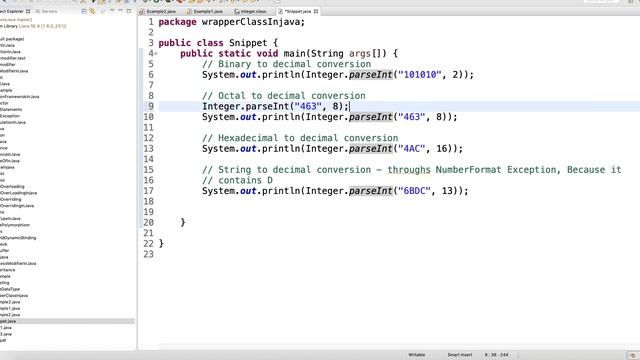The image size is (640, 360).
Task: Close the Project Explorer view via its X
Action: pos(28,11)
